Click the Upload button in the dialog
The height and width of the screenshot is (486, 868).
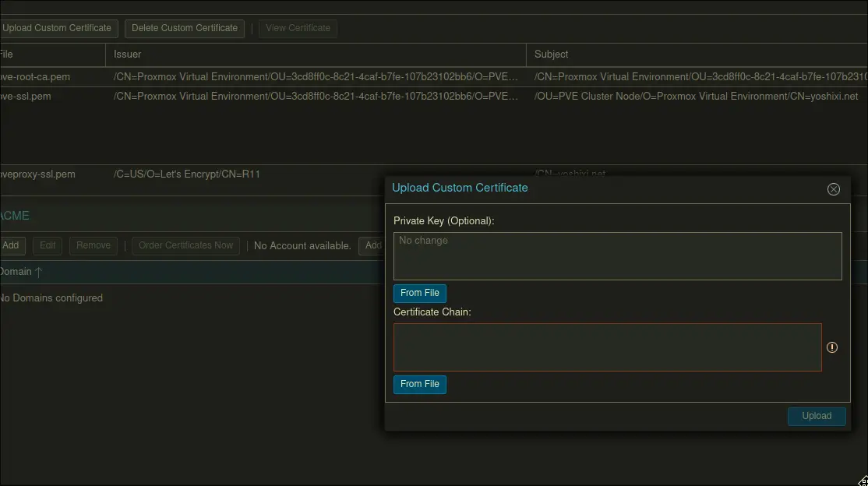[x=816, y=416]
